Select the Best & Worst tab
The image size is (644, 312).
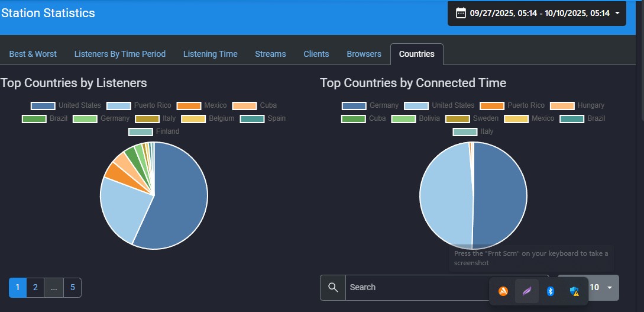pyautogui.click(x=33, y=54)
